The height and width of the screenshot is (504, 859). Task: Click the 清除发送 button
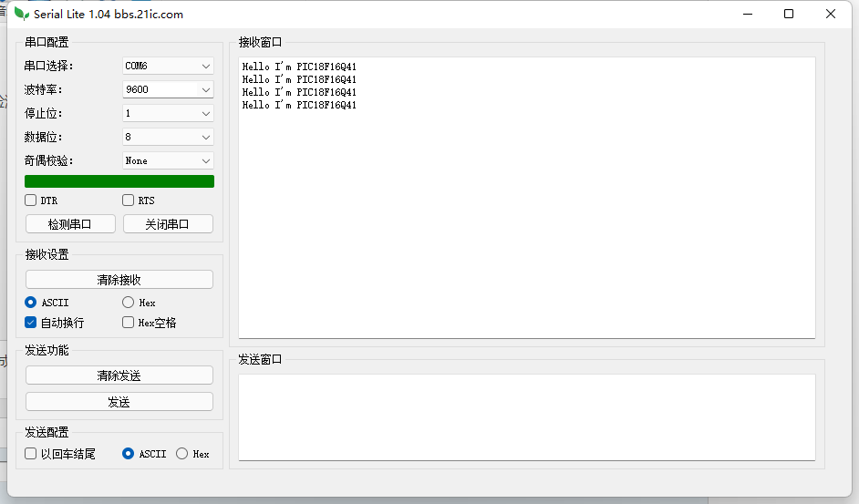(x=119, y=375)
